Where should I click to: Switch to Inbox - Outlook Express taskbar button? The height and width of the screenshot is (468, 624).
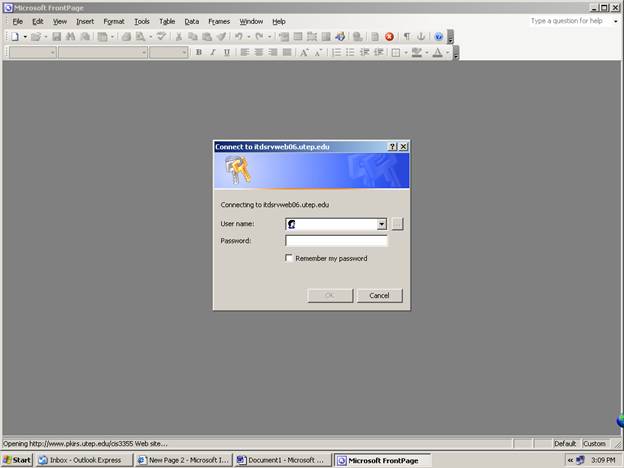[84, 460]
